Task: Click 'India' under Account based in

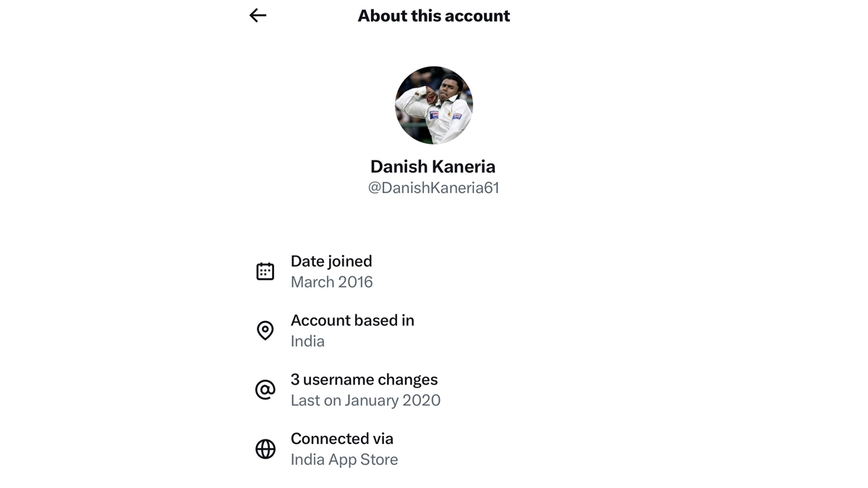Action: [x=307, y=341]
